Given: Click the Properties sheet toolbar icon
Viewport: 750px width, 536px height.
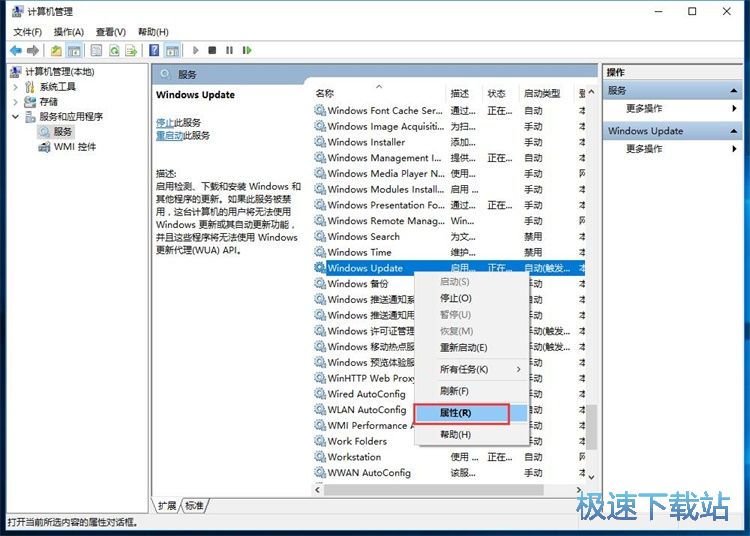Looking at the screenshot, I should (x=96, y=50).
